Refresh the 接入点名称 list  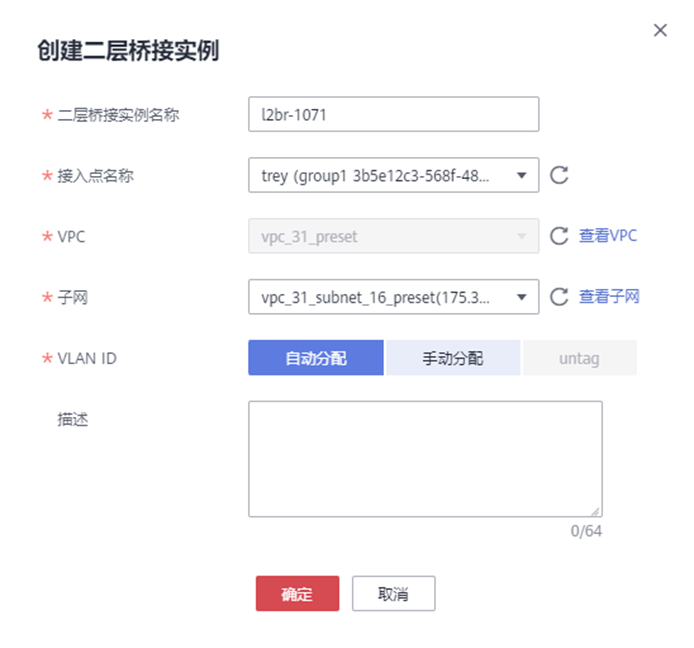[560, 176]
